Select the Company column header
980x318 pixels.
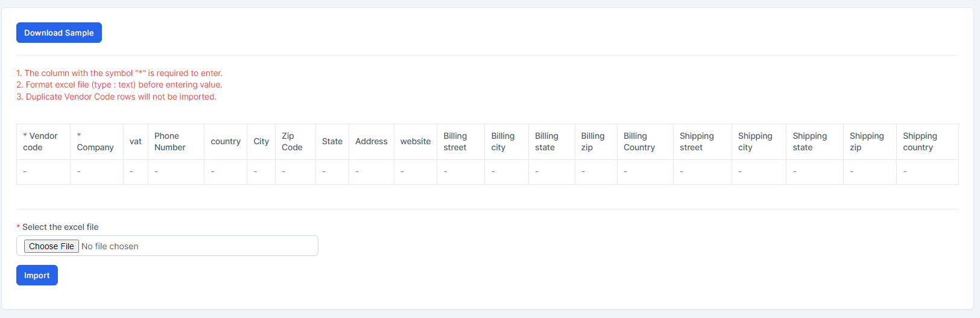point(95,142)
